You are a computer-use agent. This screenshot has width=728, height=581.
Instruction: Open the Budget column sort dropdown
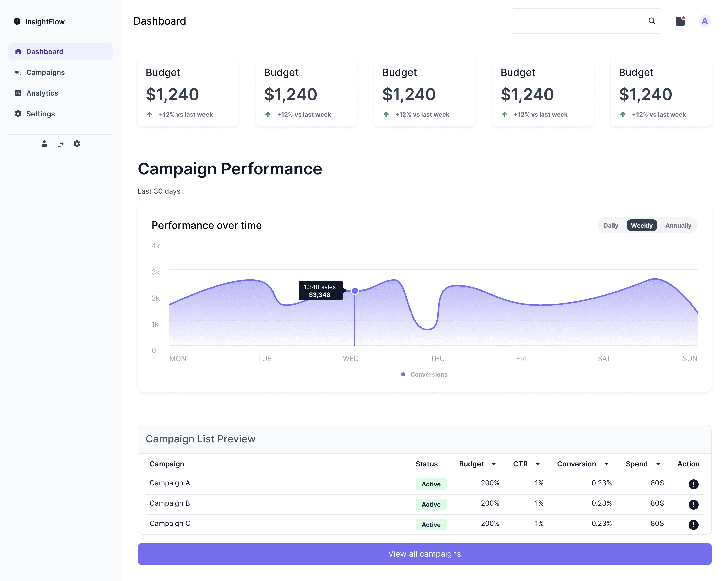click(x=494, y=464)
